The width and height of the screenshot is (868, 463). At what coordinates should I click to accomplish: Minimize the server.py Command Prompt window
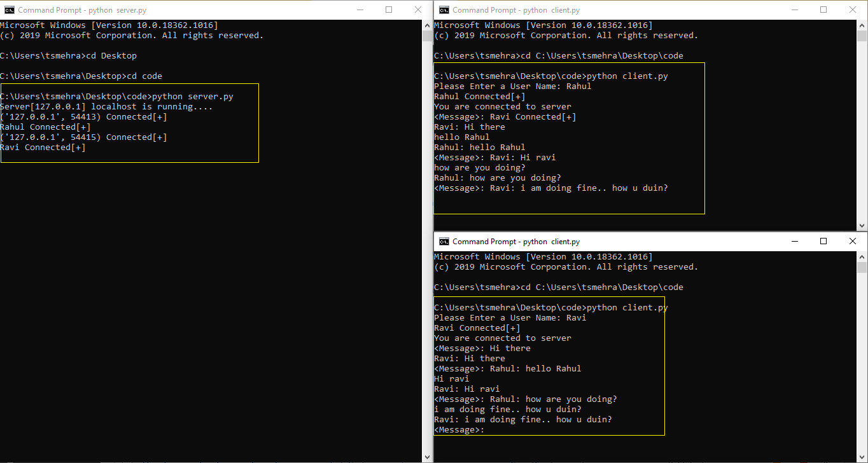pyautogui.click(x=360, y=10)
